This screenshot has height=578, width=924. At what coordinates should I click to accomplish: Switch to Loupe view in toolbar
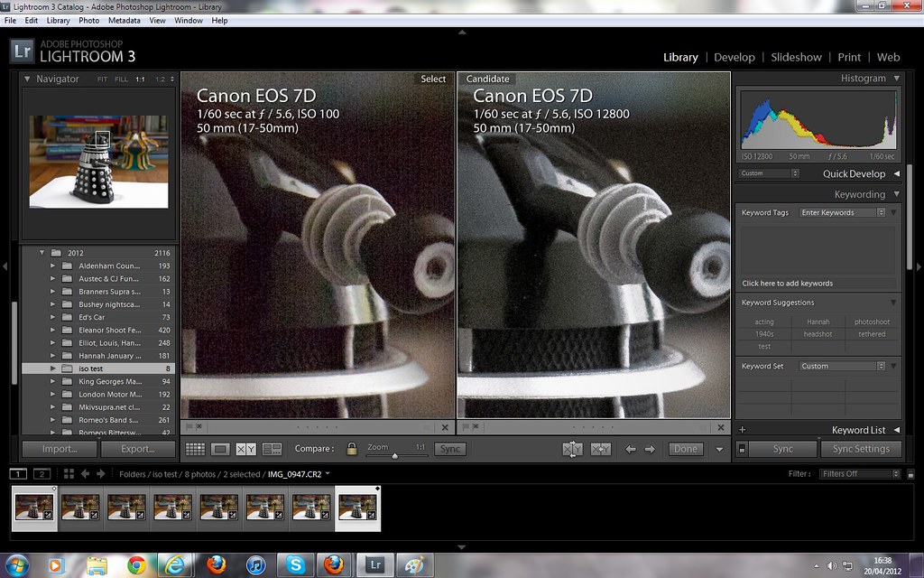click(x=220, y=449)
